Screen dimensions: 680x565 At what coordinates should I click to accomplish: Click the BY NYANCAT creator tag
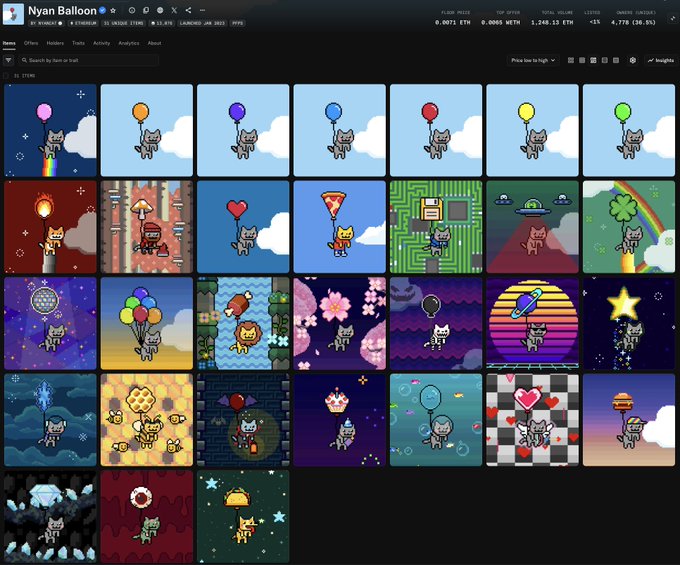tap(46, 23)
